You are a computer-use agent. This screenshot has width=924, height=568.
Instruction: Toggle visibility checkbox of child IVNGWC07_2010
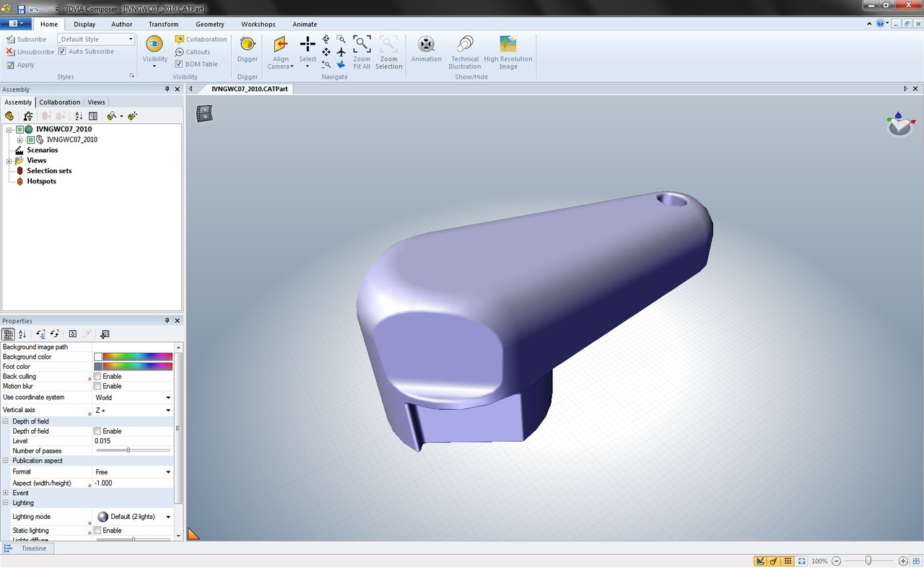click(x=31, y=139)
